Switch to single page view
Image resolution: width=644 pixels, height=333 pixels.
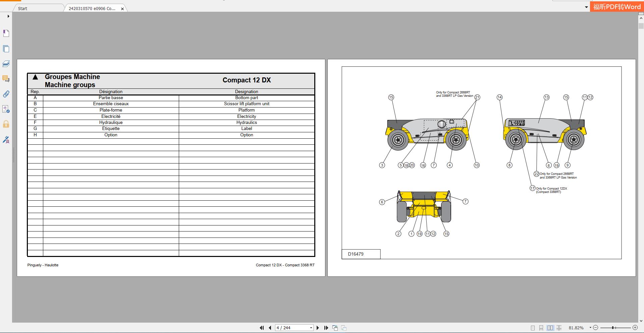(x=533, y=328)
